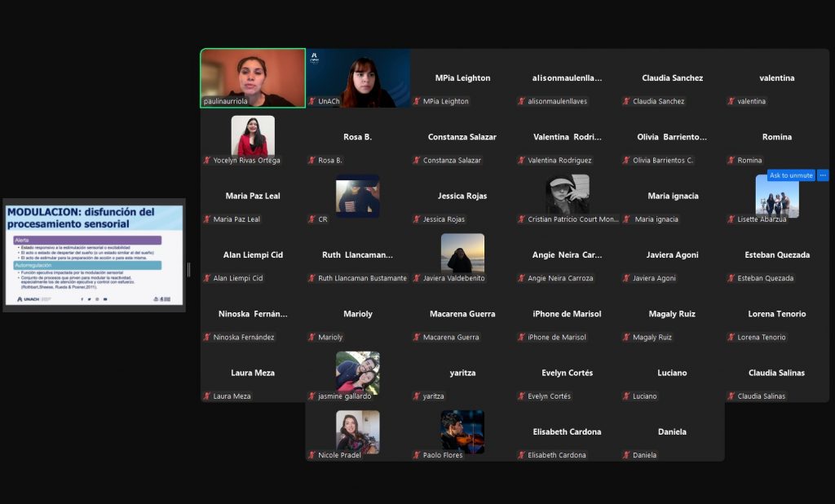Click divider handle between slide and gallery
The height and width of the screenshot is (504, 835).
click(189, 269)
